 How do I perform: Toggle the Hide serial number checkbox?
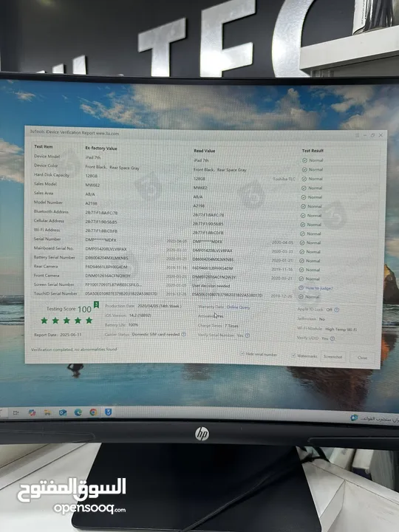(x=242, y=353)
